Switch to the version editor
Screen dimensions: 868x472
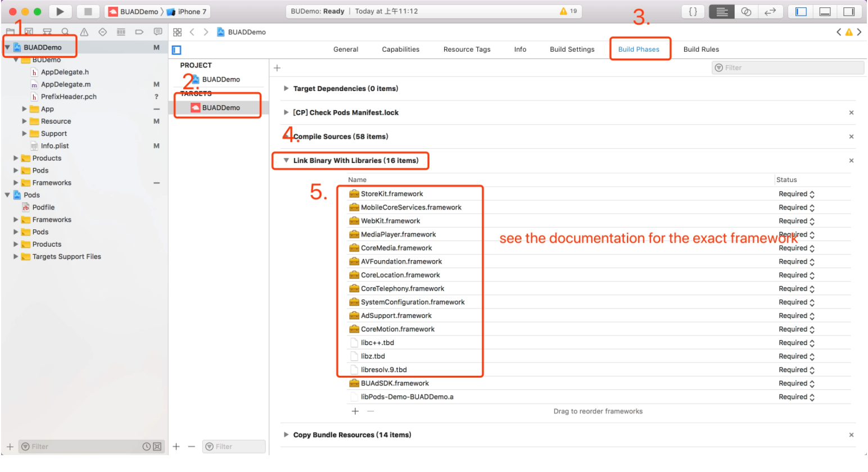pos(770,11)
